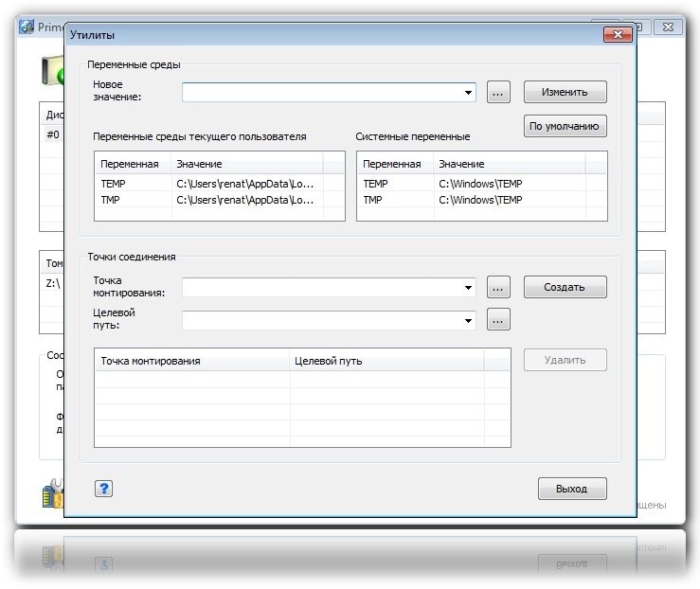Select user TEMP variable row
Viewport: 700px width, 589px height.
coord(218,184)
